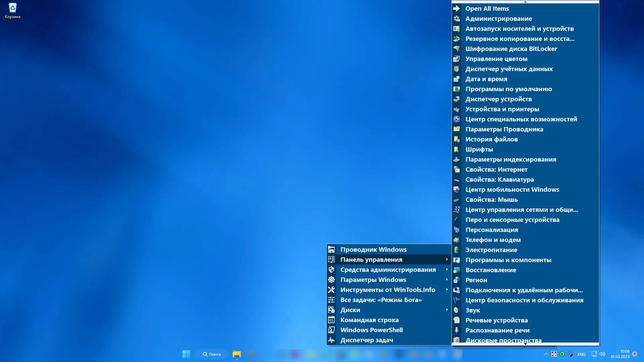Expand the Средства администрирования submenu arrow
Image resolution: width=644 pixels, height=362 pixels.
447,269
